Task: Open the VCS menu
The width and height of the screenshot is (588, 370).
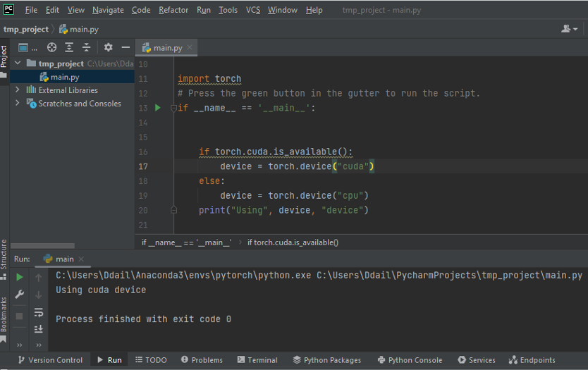Action: click(253, 10)
